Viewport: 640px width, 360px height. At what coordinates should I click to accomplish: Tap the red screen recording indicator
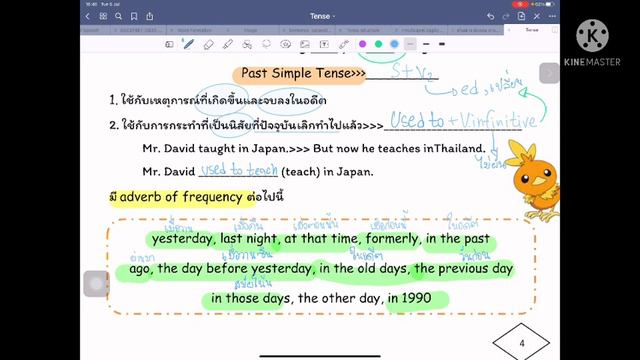(520, 4)
